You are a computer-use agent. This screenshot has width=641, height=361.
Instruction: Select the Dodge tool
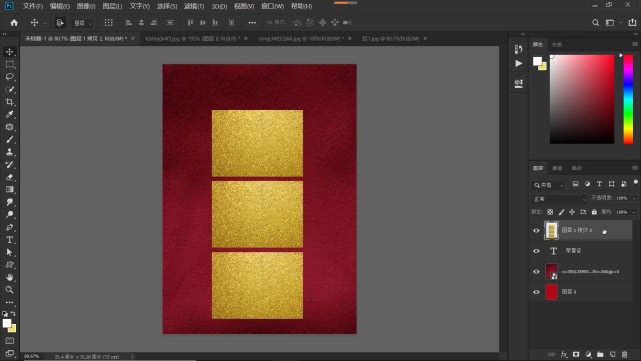click(x=9, y=215)
